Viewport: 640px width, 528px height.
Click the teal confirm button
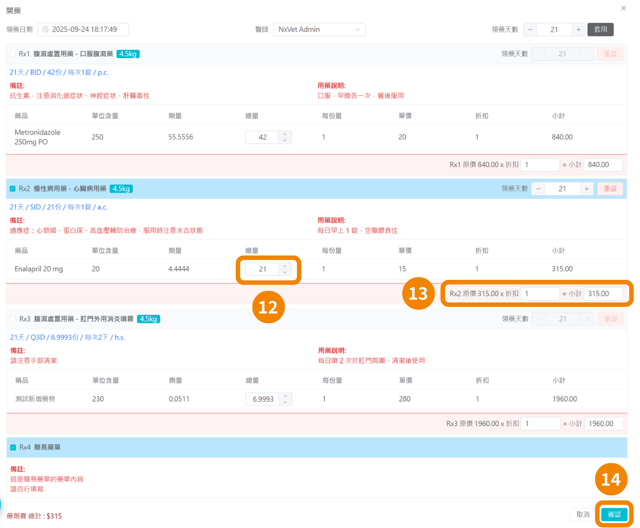click(x=614, y=514)
